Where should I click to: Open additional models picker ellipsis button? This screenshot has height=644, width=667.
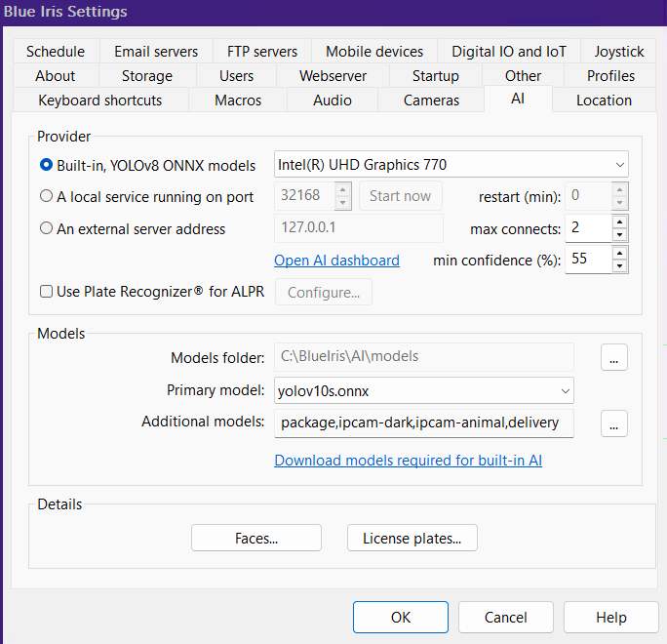613,423
